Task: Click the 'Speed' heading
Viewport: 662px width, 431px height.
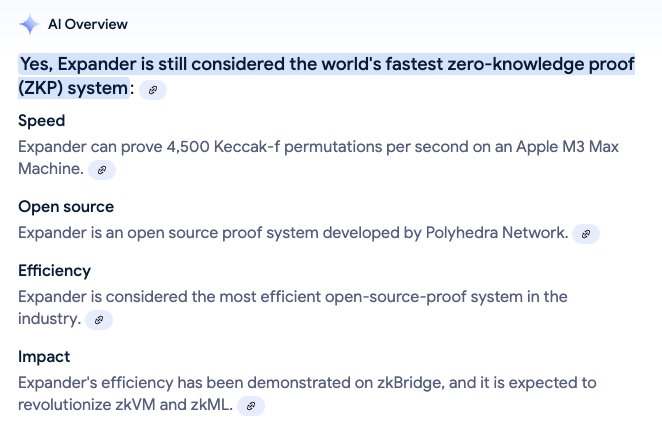Action: click(x=41, y=121)
